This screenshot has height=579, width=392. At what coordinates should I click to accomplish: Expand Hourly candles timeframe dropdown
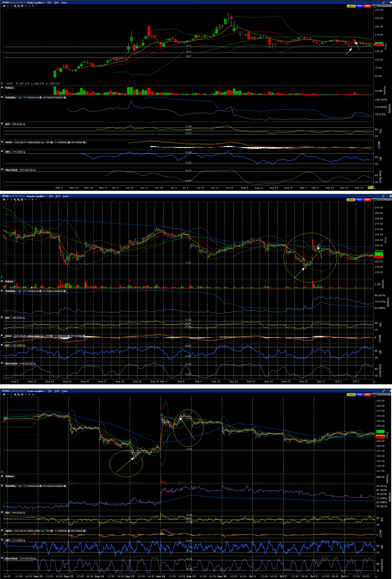tap(36, 196)
